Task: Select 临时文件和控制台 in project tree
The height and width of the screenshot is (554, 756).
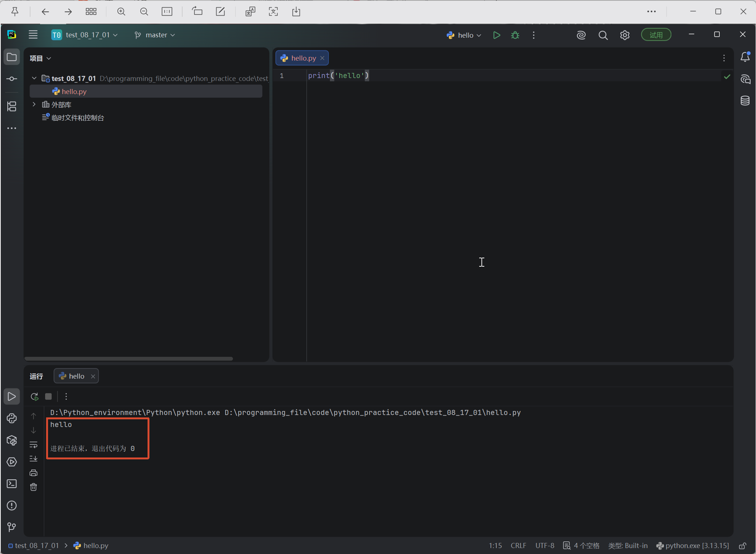Action: click(77, 118)
